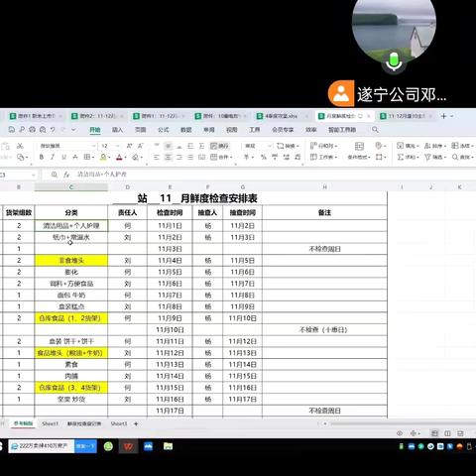This screenshot has height=476, width=476.
Task: Click the Freeze panes button
Action: click(x=463, y=146)
